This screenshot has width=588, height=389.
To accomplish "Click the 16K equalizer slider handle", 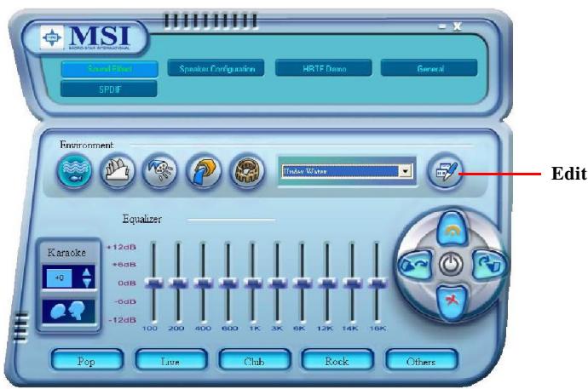I will [x=377, y=283].
